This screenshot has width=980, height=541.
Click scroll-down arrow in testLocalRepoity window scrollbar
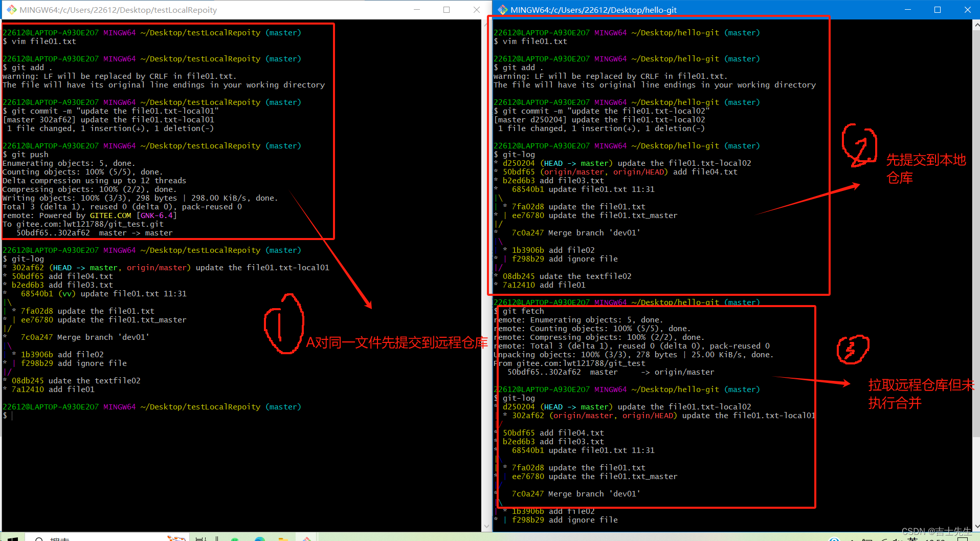click(486, 527)
